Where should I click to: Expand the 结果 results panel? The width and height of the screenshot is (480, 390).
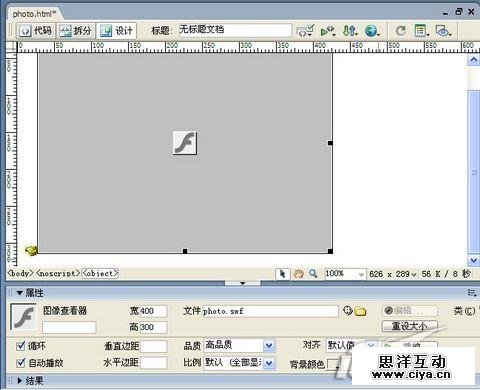pos(20,381)
